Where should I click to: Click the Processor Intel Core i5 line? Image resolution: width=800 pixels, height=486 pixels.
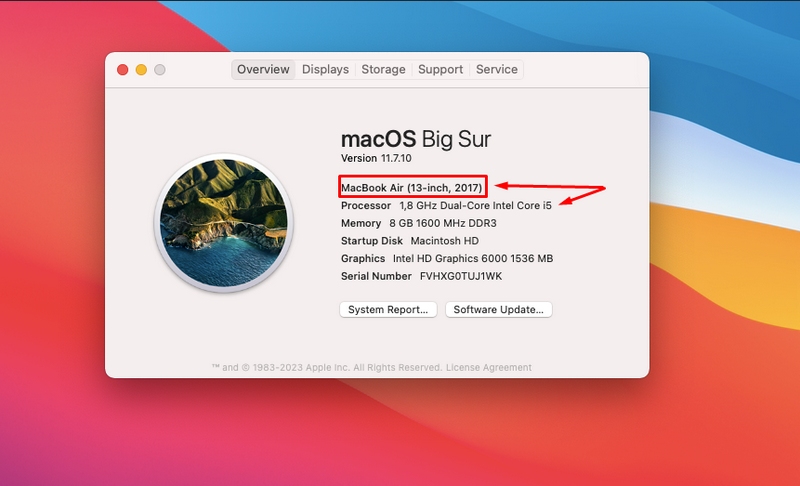coord(446,206)
